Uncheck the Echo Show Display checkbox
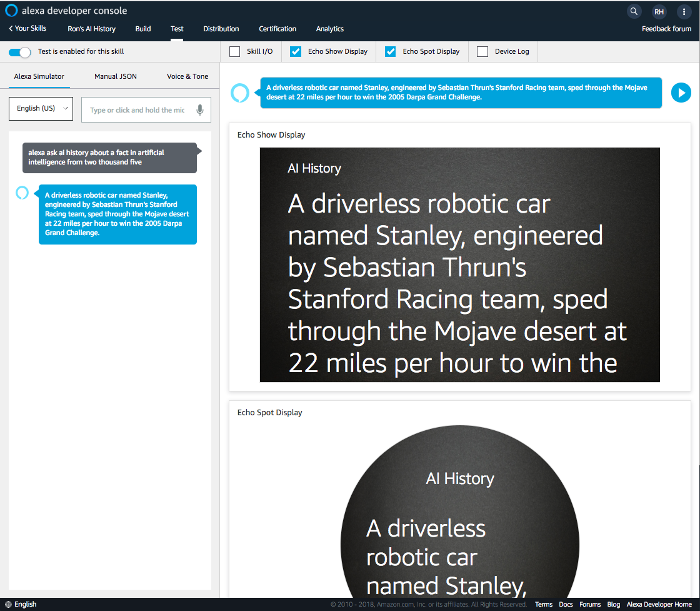This screenshot has height=611, width=700. click(296, 52)
